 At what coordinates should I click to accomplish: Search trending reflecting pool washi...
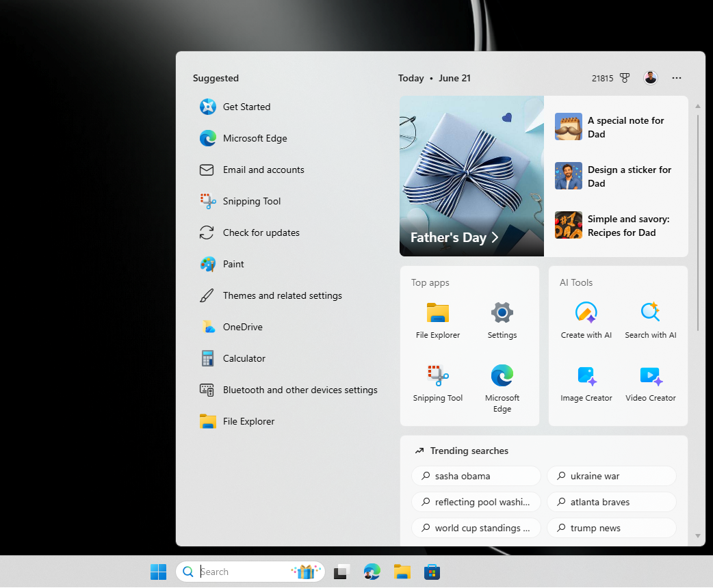pos(476,502)
